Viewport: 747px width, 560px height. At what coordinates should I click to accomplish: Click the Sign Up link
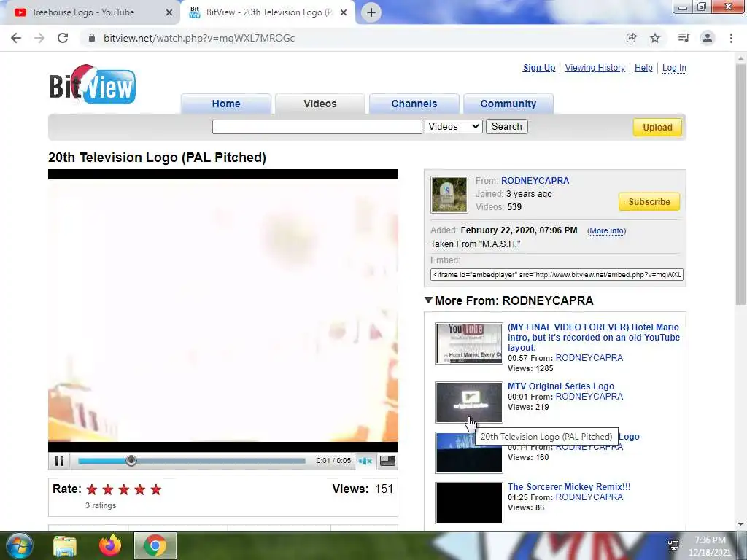tap(539, 68)
